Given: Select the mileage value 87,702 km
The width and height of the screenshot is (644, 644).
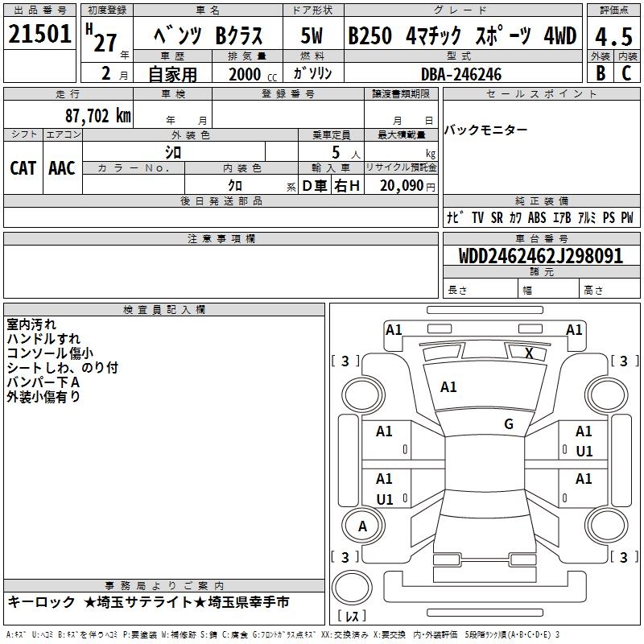Looking at the screenshot, I should (x=96, y=115).
